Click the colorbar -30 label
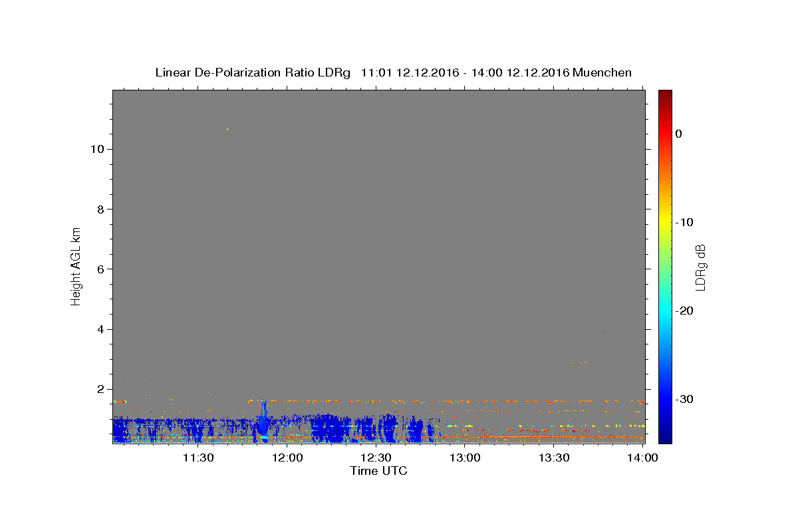The image size is (798, 532). (x=685, y=399)
